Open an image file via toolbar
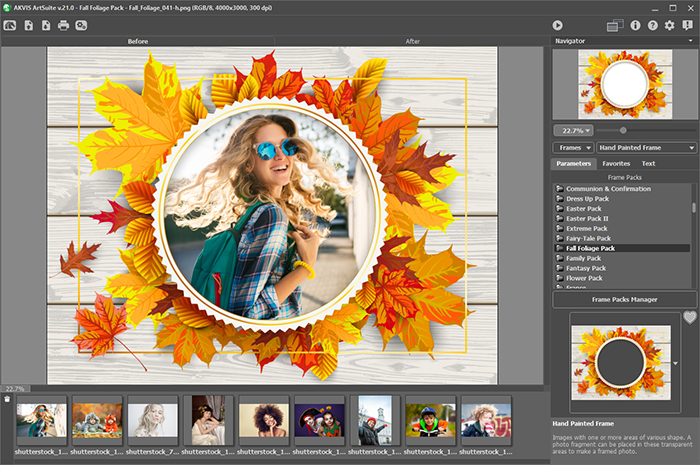 click(28, 25)
